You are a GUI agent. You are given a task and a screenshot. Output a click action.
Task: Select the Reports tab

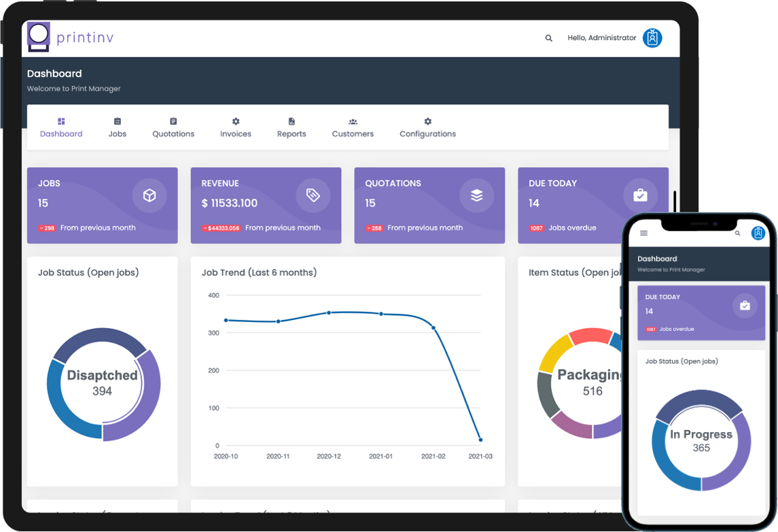click(x=291, y=127)
